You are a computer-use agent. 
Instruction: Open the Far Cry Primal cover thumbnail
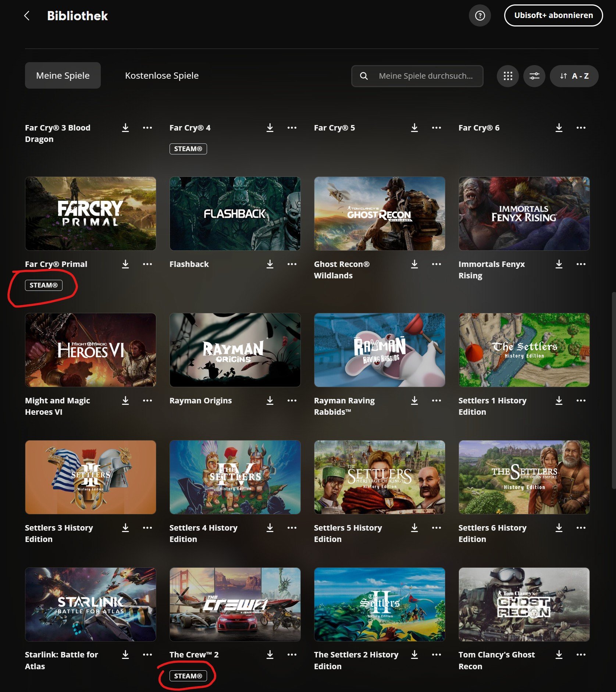(x=90, y=214)
